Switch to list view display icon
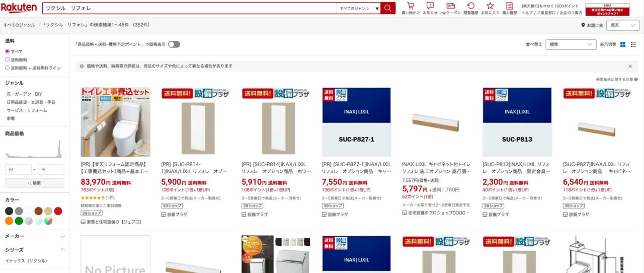 point(633,44)
